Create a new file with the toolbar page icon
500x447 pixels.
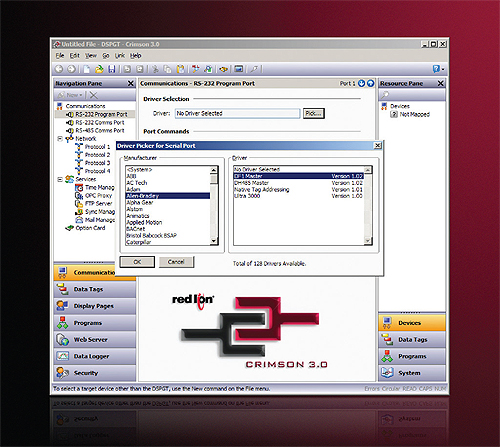coord(86,69)
